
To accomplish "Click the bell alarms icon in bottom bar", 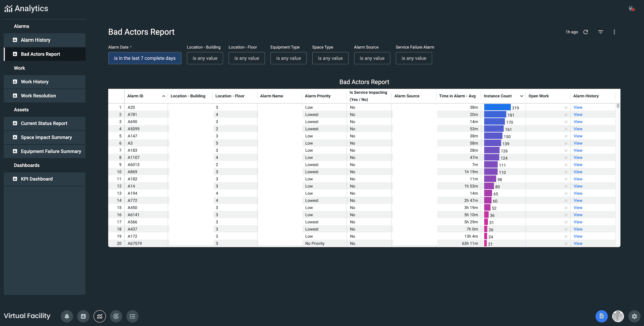I will [67, 316].
